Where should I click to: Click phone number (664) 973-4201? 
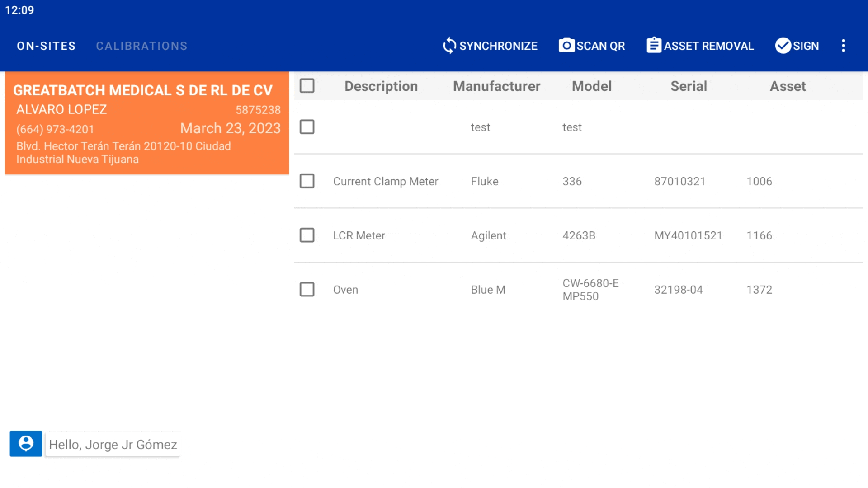click(x=55, y=130)
